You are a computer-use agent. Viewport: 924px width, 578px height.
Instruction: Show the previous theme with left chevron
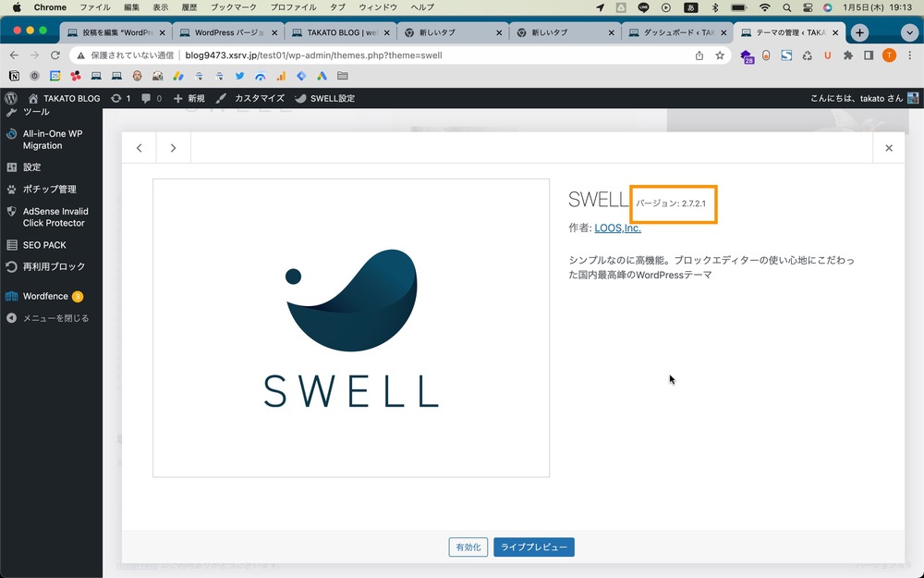click(x=140, y=148)
